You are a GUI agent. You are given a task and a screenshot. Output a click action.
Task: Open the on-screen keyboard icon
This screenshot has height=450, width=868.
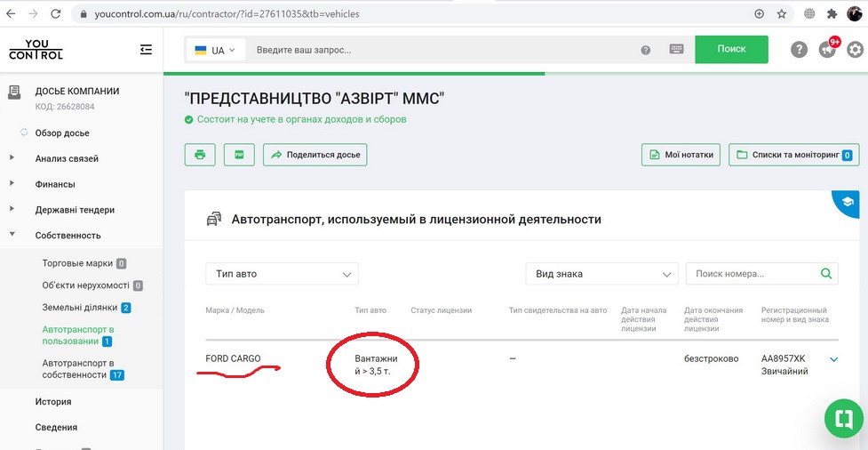[676, 49]
